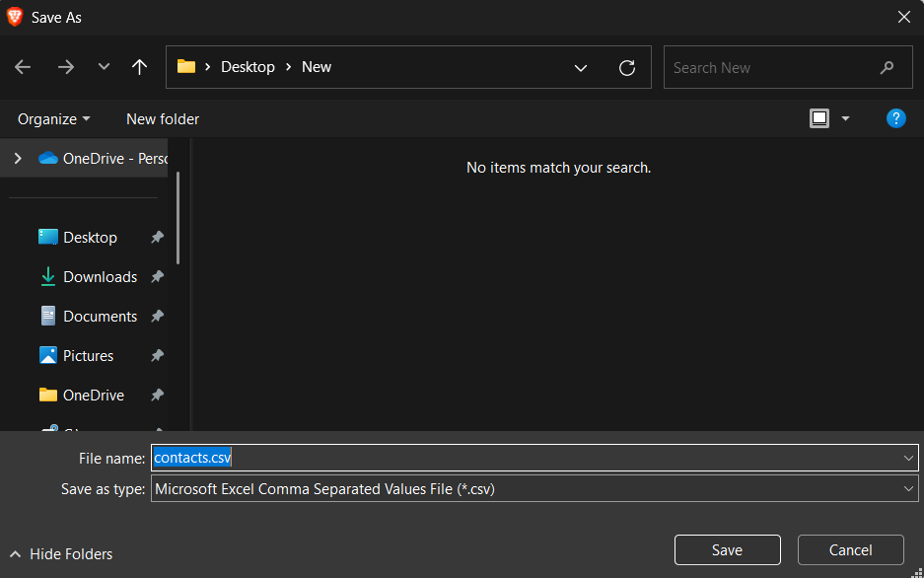
Task: Click New folder in the toolbar
Action: tap(163, 118)
